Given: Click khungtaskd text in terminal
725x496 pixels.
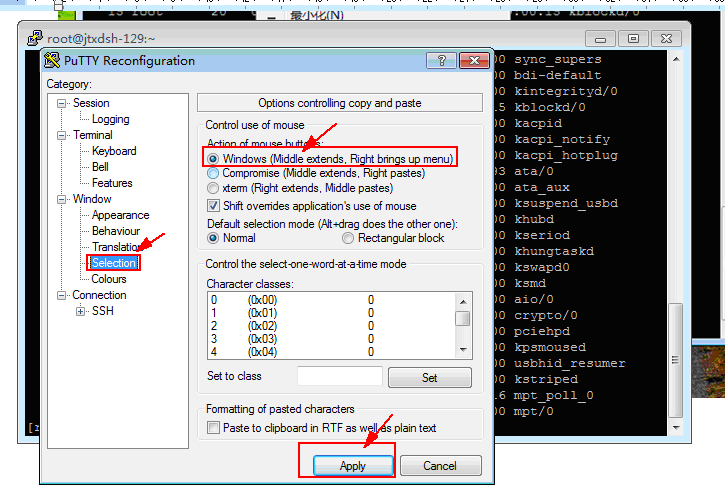Looking at the screenshot, I should point(554,251).
